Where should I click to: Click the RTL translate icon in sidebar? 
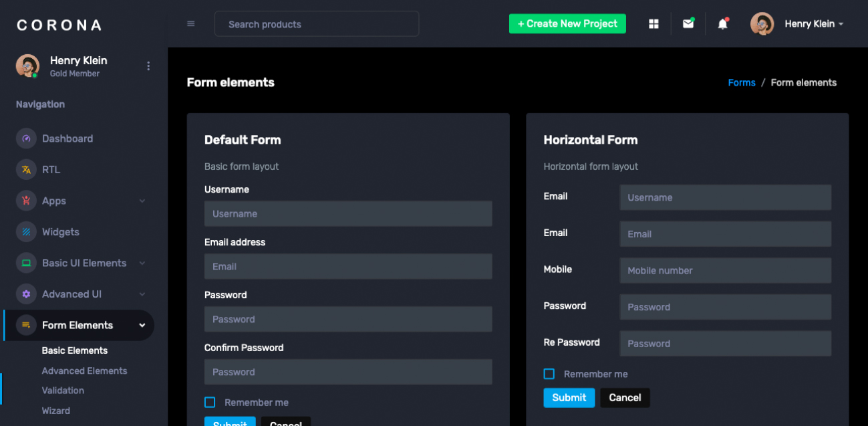(26, 170)
